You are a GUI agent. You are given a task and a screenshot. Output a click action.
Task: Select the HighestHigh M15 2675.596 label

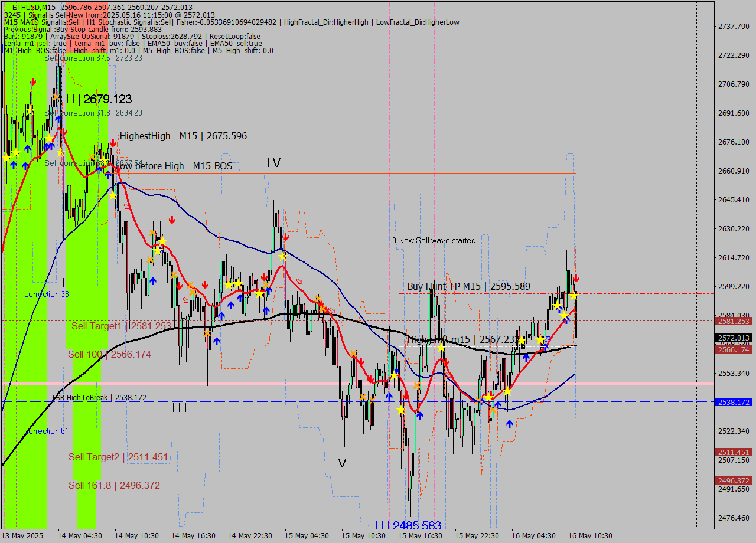(x=183, y=136)
